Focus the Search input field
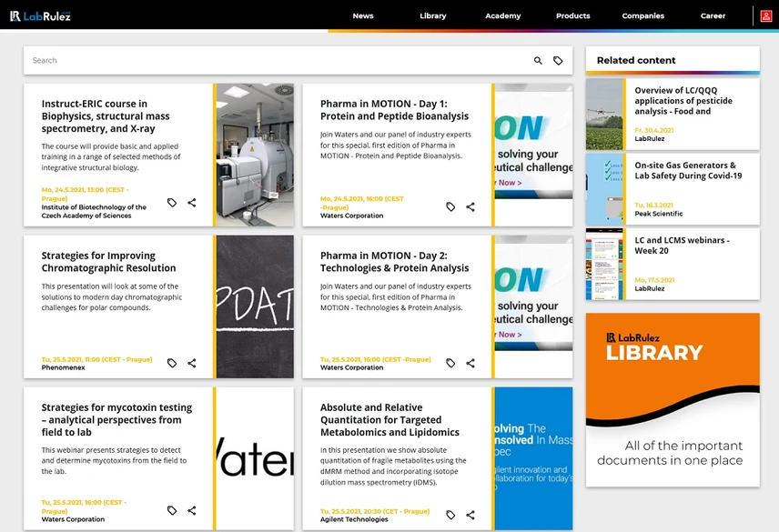Image resolution: width=779 pixels, height=532 pixels. click(278, 61)
